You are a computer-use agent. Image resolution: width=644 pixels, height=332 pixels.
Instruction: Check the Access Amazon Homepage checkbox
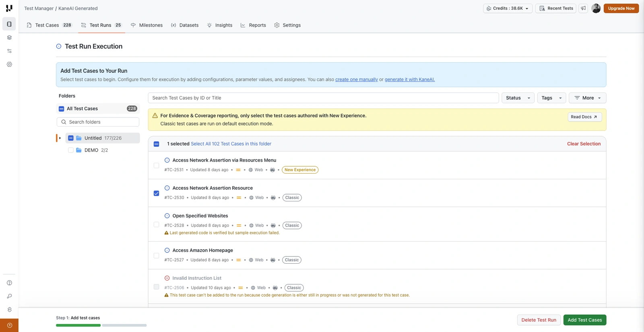coord(157,256)
